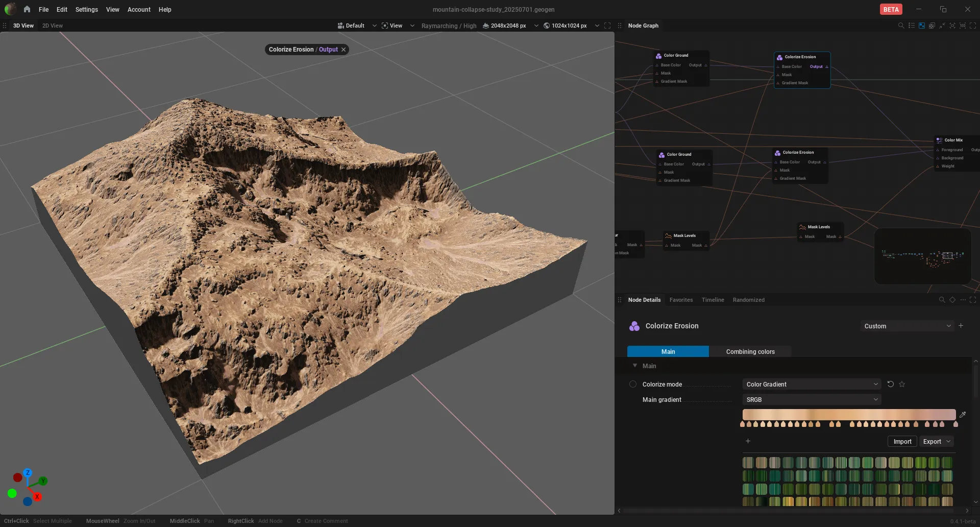Favorite the Colorize mode parameter star
The image size is (980, 527).
point(902,384)
